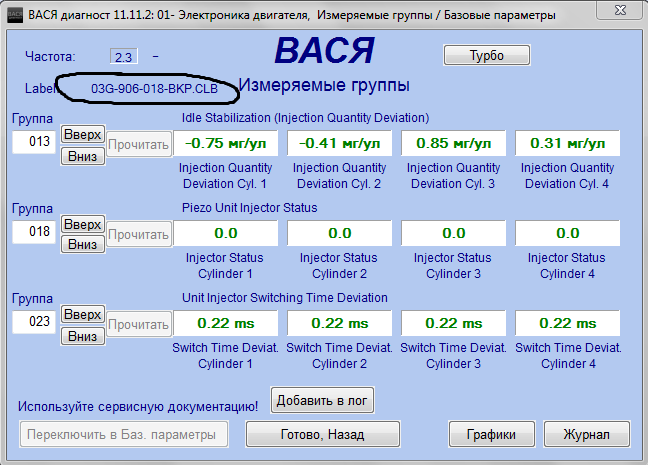Screen dimensions: 648x465
Task: Select Cyl. 1 injection deviation value -0.75
Action: [x=226, y=143]
